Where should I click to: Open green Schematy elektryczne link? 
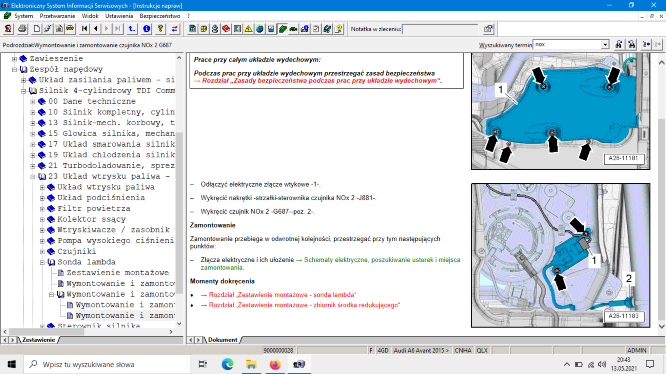click(x=330, y=264)
